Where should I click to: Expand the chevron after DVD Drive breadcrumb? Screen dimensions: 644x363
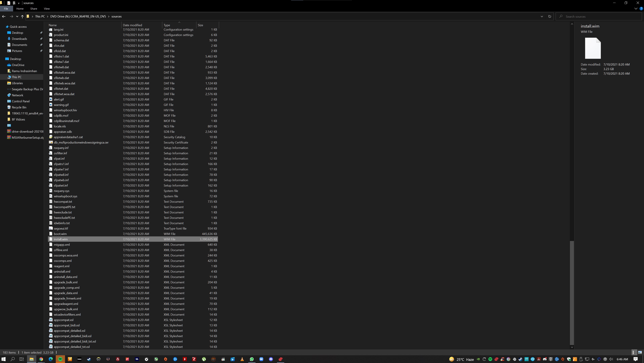109,16
